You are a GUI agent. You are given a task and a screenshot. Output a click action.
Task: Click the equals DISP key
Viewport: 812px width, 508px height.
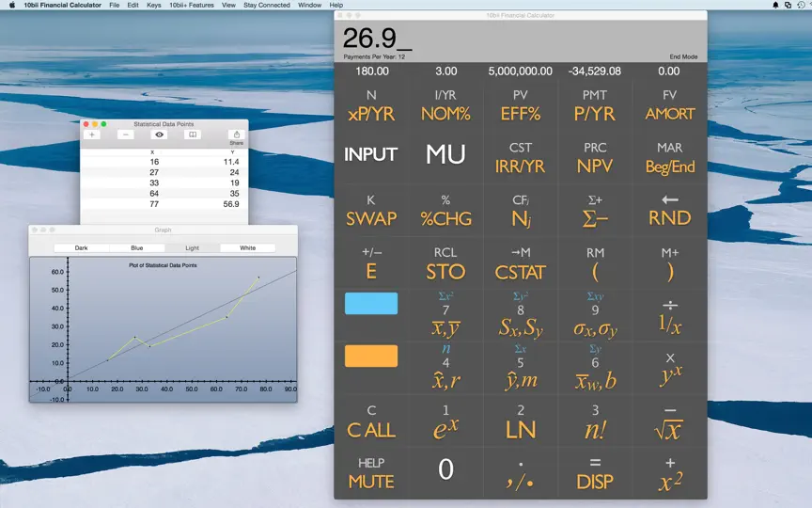coord(595,474)
